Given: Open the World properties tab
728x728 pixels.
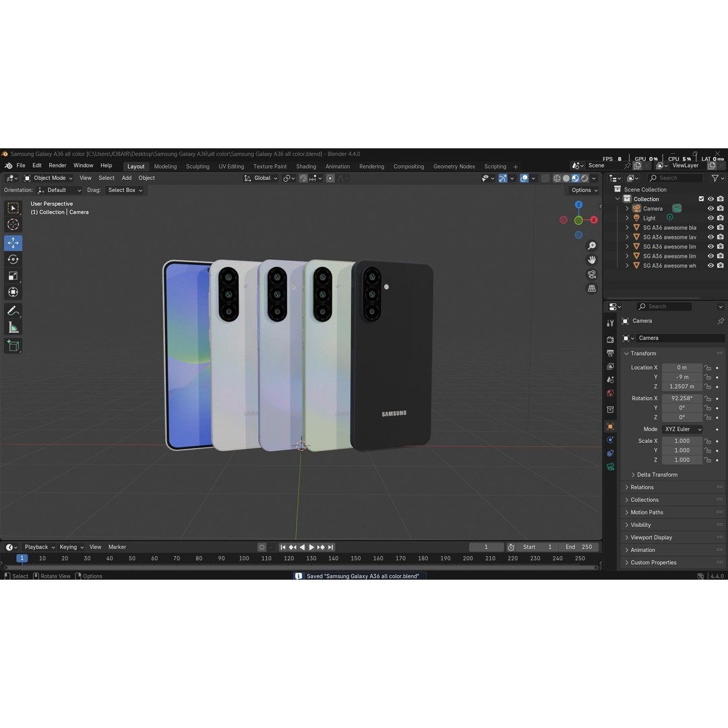Looking at the screenshot, I should click(x=611, y=393).
